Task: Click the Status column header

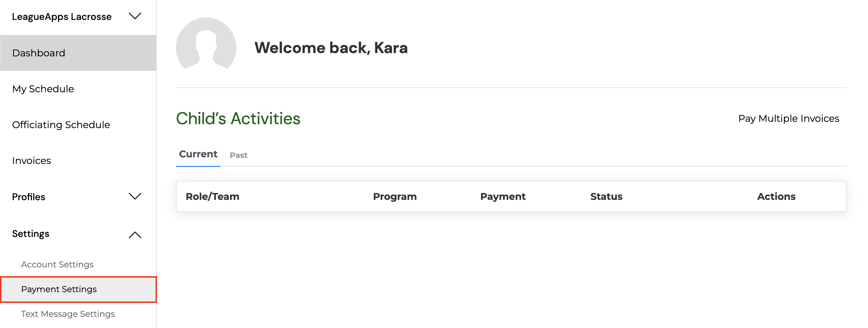Action: [606, 197]
